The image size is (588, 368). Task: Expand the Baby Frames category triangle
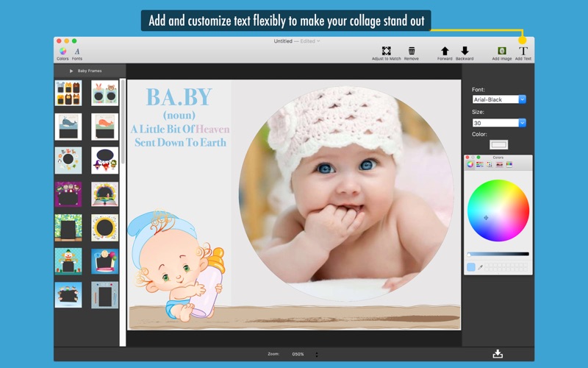[71, 71]
